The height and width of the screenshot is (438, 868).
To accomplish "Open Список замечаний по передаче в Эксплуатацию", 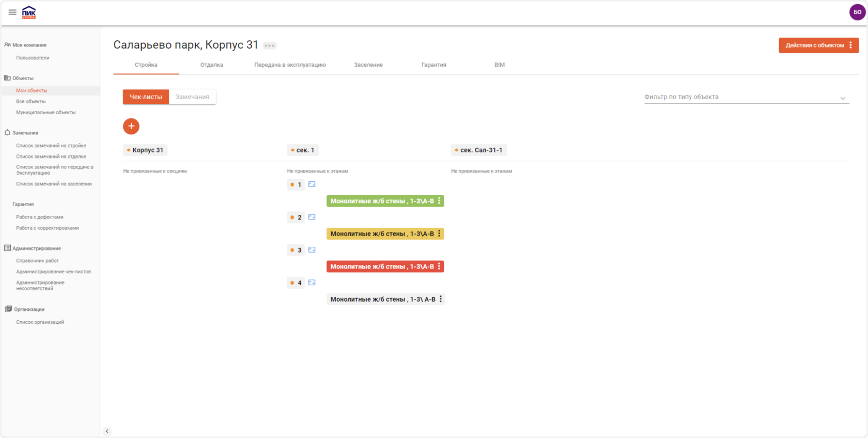I will coord(55,170).
